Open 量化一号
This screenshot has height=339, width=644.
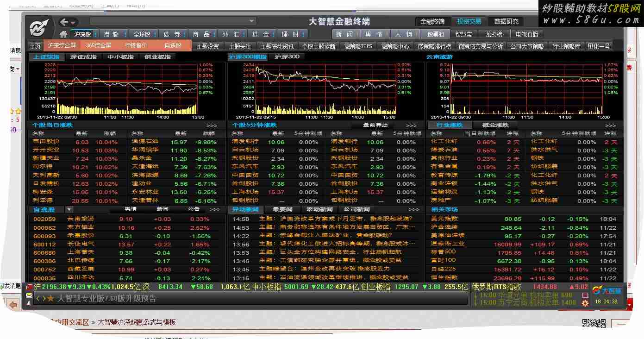(599, 46)
